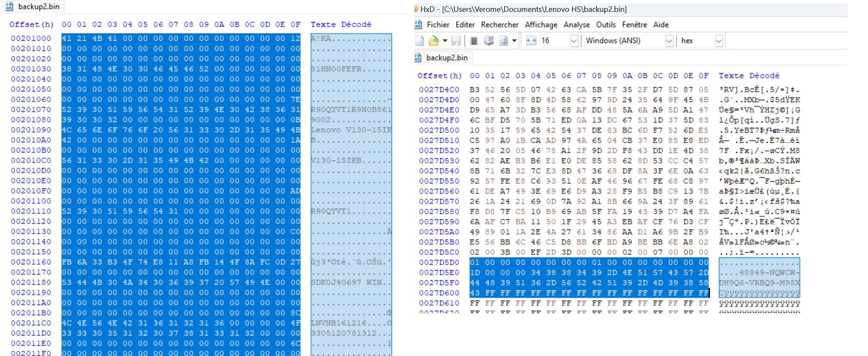868x356 pixels.
Task: Click decoded text 'V130-15IKB'
Action: 336,160
